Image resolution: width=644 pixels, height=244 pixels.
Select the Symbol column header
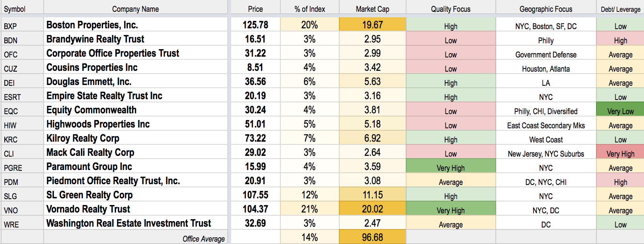(x=22, y=8)
